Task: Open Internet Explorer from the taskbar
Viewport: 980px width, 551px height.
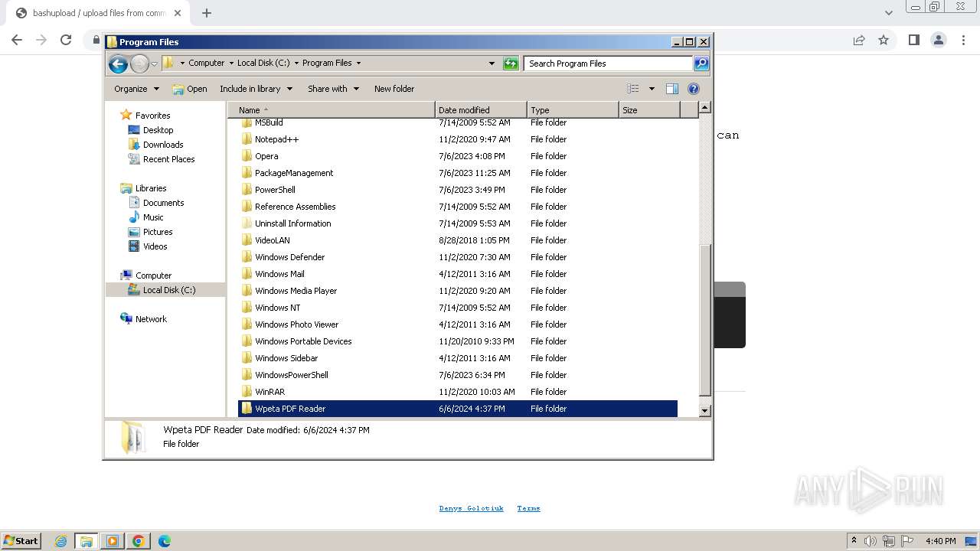Action: [x=60, y=541]
